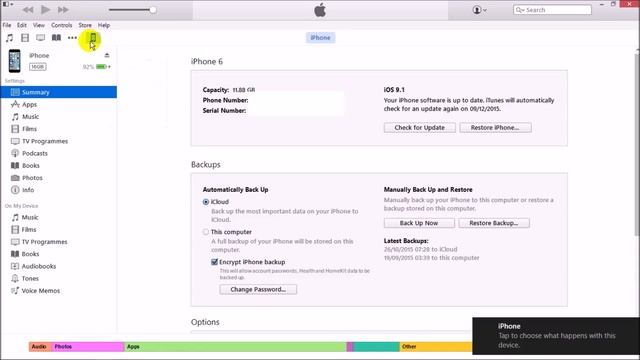Click the iPhone device icon in toolbar

tap(93, 38)
